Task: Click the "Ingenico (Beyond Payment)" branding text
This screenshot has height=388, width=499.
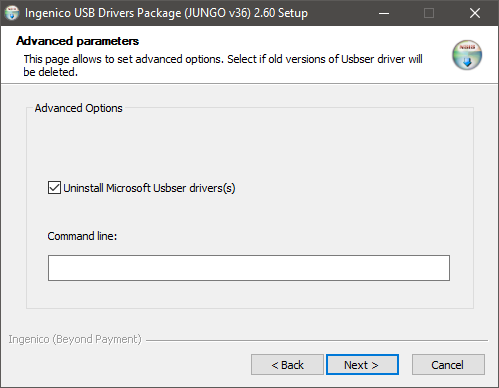Action: pyautogui.click(x=75, y=339)
